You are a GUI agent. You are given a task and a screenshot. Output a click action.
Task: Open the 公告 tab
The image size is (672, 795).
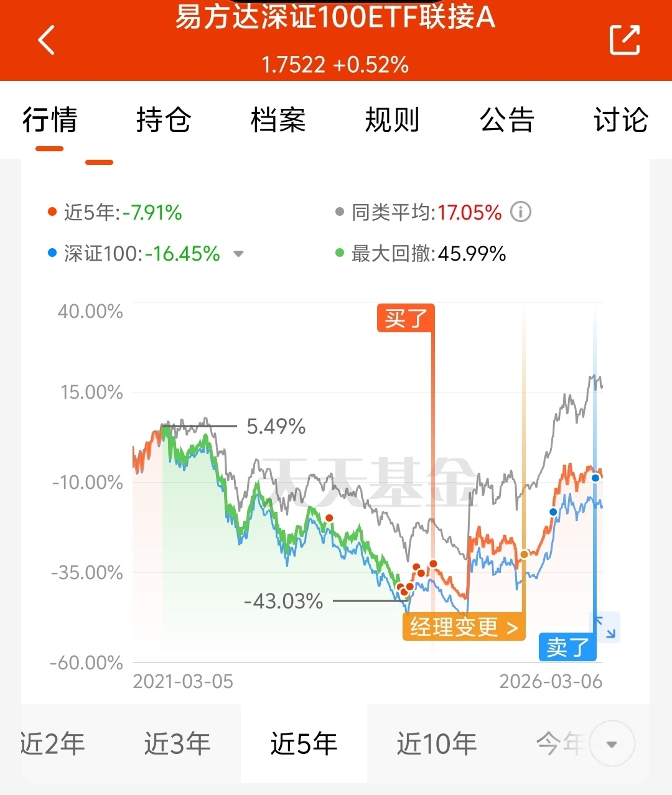click(x=507, y=119)
